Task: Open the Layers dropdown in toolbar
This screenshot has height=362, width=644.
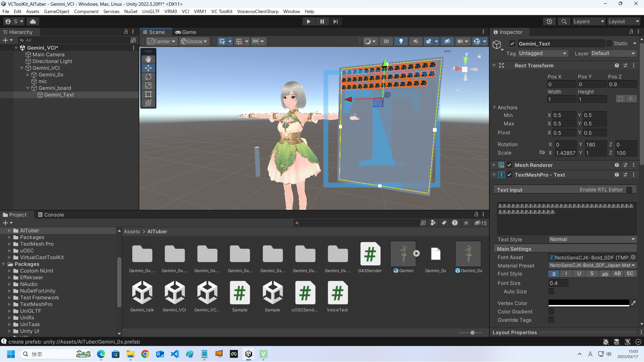Action: 588,21
